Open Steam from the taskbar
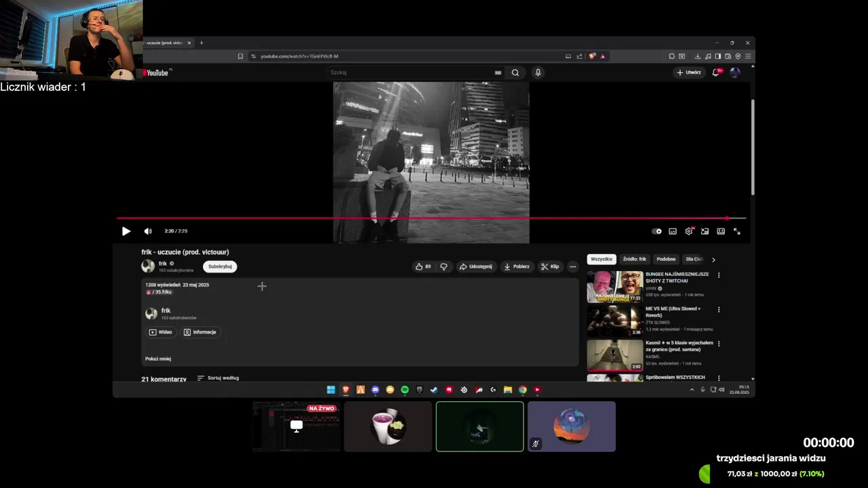 coord(434,390)
